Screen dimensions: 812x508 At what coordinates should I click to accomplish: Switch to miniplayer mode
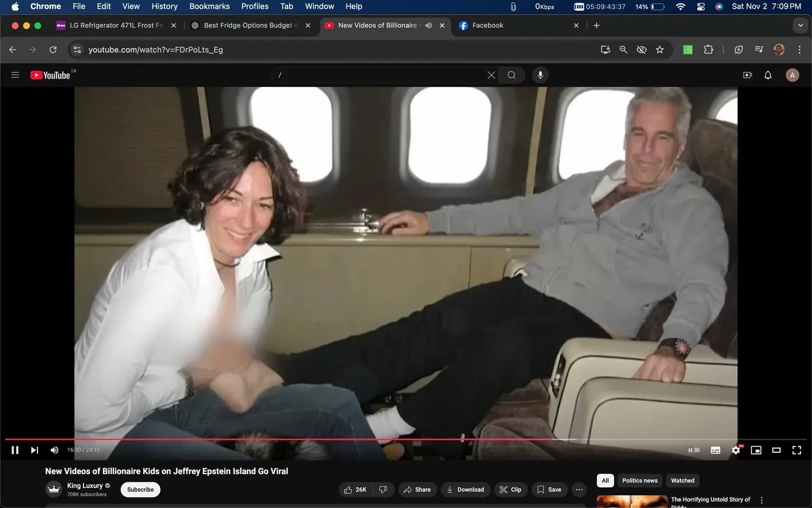[x=756, y=450]
